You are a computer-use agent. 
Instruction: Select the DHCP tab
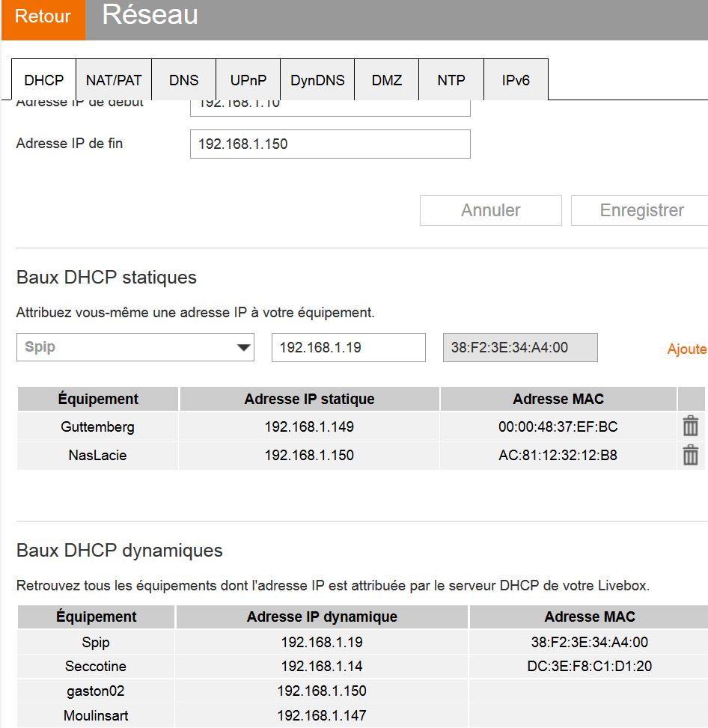tap(43, 79)
